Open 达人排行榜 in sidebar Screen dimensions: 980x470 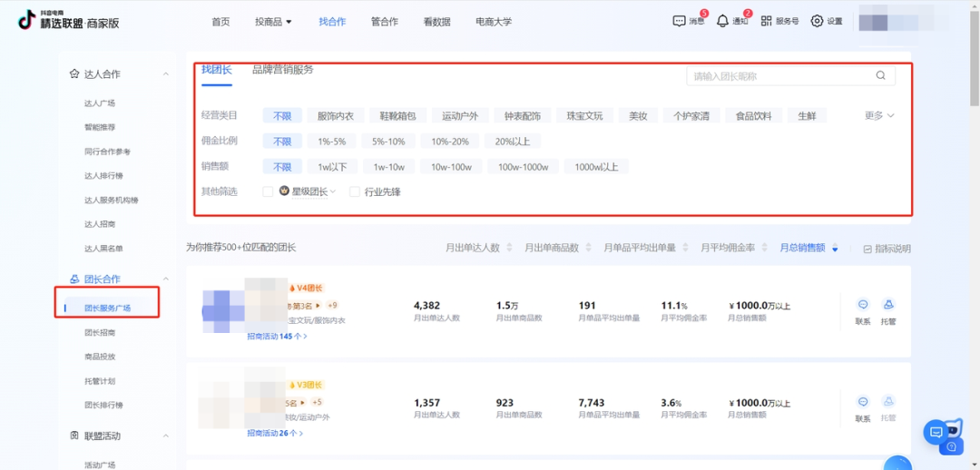tap(103, 176)
